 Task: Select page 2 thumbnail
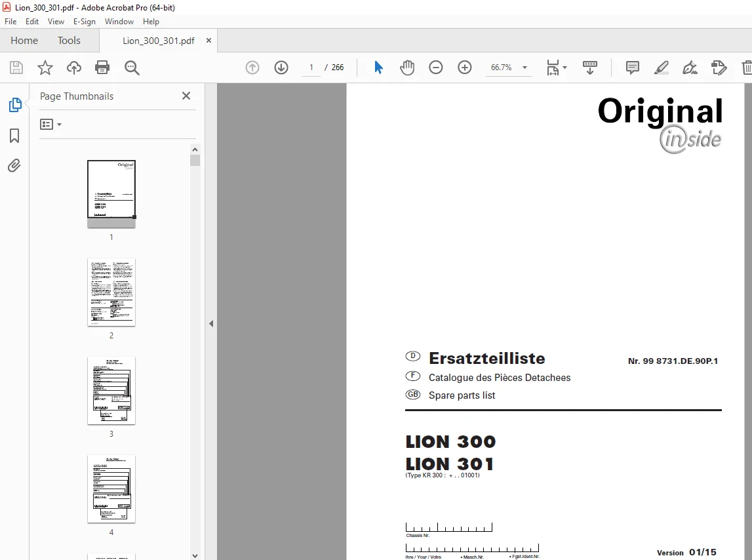111,292
